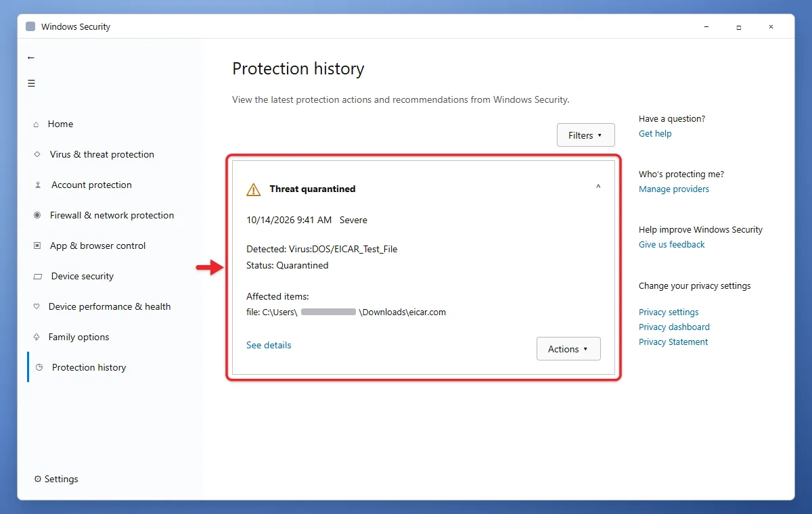Click the Home house icon

pyautogui.click(x=36, y=124)
